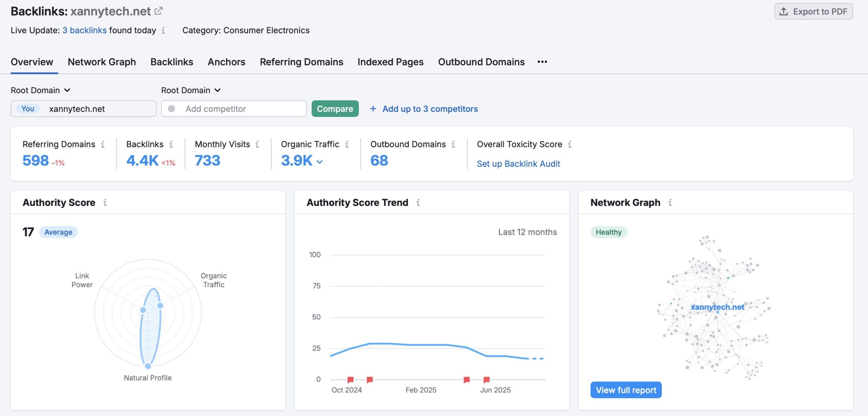Show info for Backlinks metric
This screenshot has width=868, height=416.
(x=171, y=144)
